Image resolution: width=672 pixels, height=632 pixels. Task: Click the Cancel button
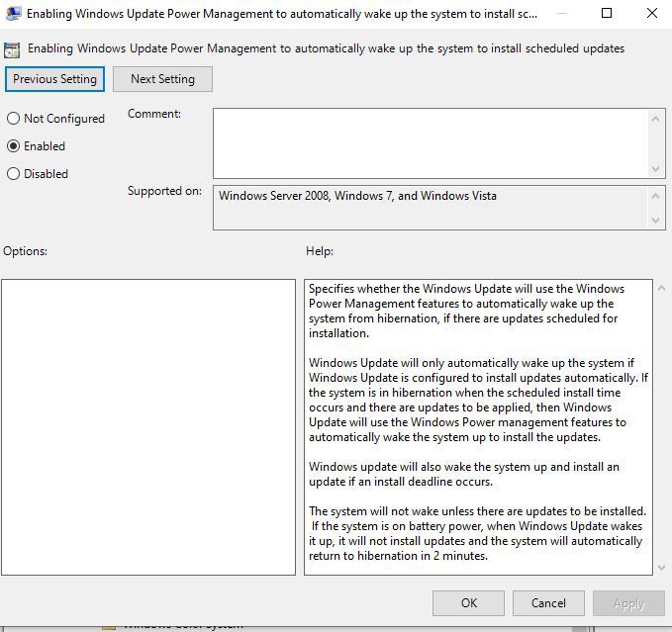point(548,603)
